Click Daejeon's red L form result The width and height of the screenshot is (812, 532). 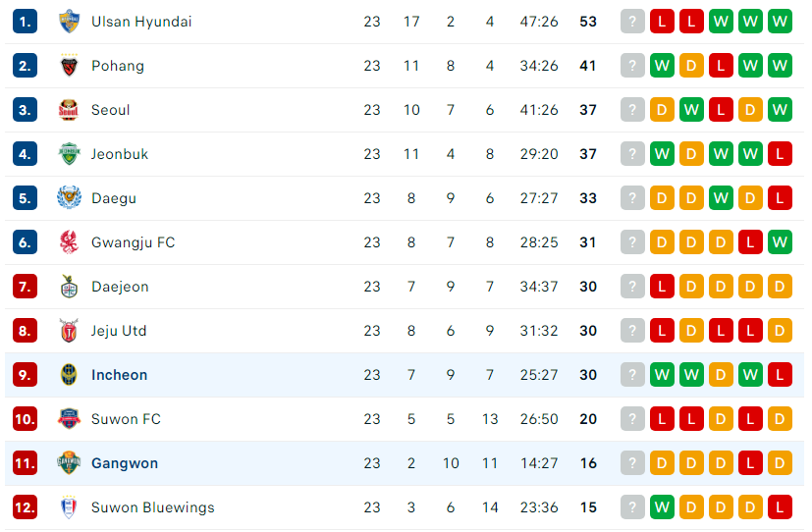click(662, 287)
